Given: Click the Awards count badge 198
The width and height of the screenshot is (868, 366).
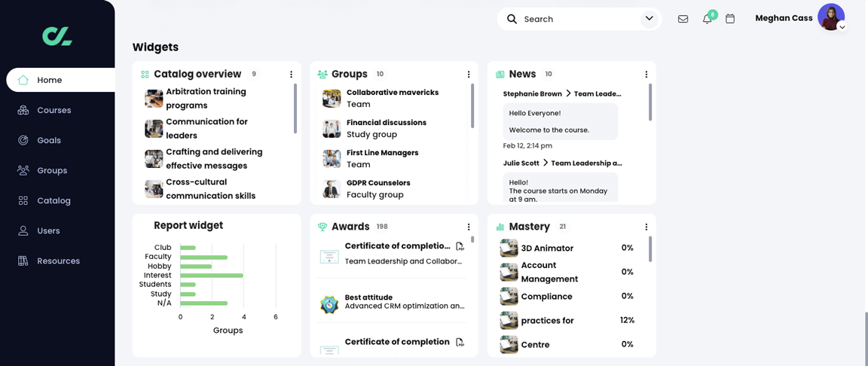Looking at the screenshot, I should pyautogui.click(x=382, y=227).
